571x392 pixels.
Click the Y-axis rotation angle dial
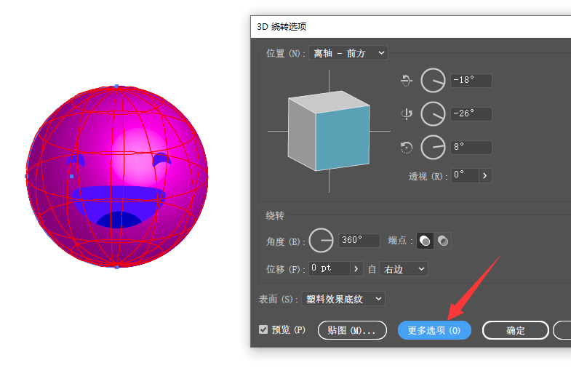pyautogui.click(x=434, y=113)
